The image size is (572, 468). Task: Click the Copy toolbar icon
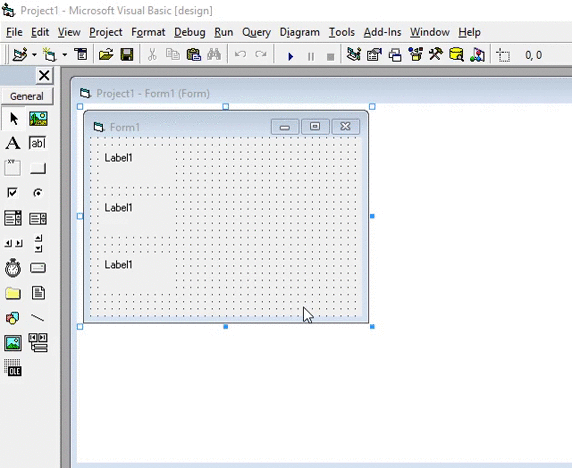click(x=173, y=55)
